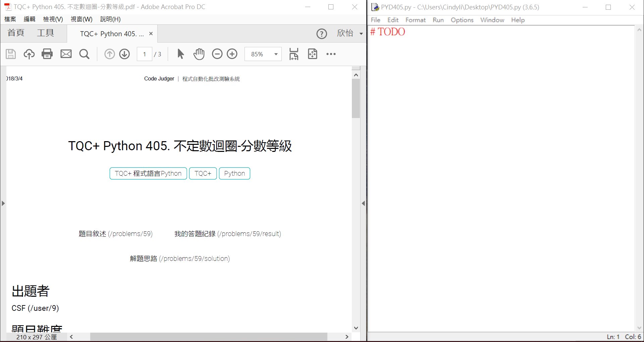Open Help menu in IDLE editor

click(x=518, y=20)
